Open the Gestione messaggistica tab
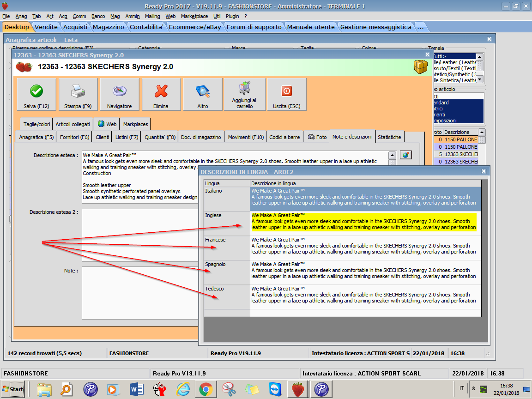532x399 pixels. tap(375, 27)
